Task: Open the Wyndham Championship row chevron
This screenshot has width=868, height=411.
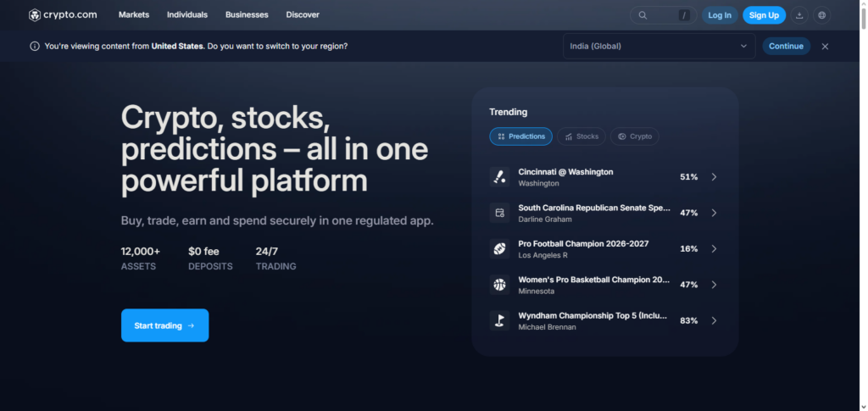Action: [714, 321]
